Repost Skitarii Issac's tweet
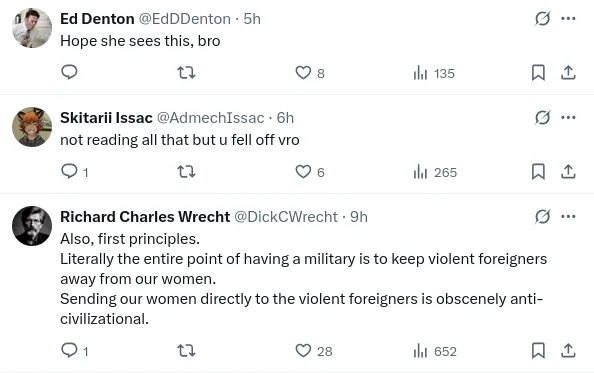Image resolution: width=594 pixels, height=373 pixels. 186,172
